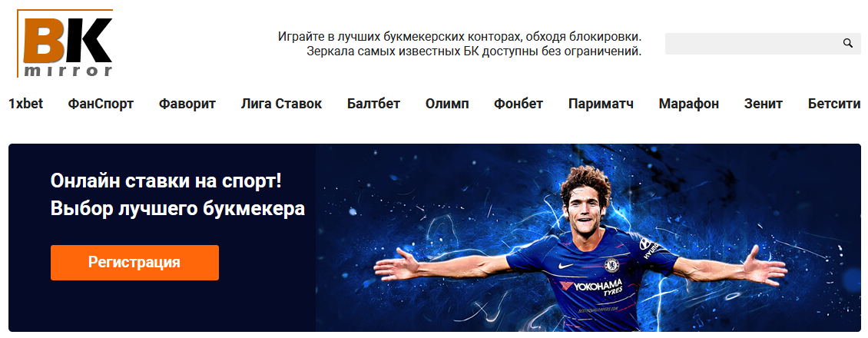This screenshot has height=338, width=868.
Task: Select Марафон in the navigation bar
Action: click(x=689, y=104)
